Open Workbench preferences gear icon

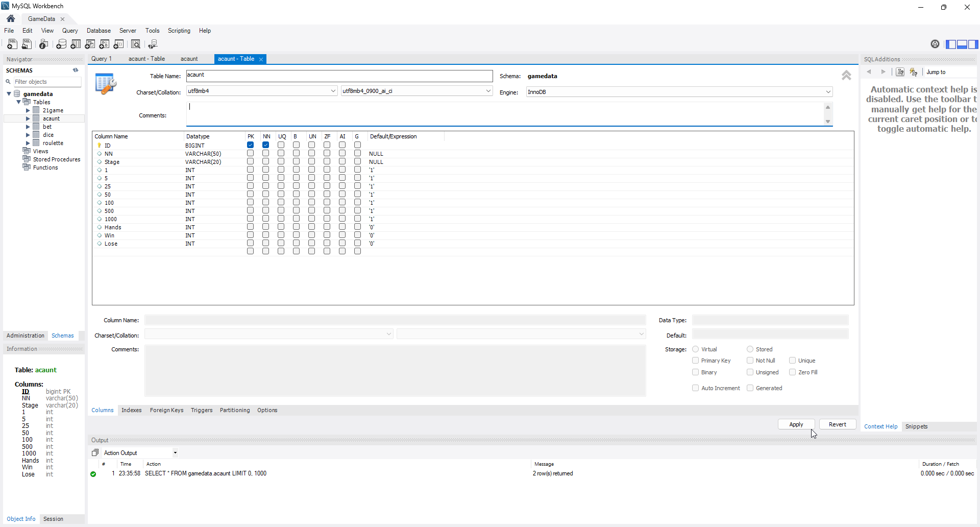tap(935, 44)
